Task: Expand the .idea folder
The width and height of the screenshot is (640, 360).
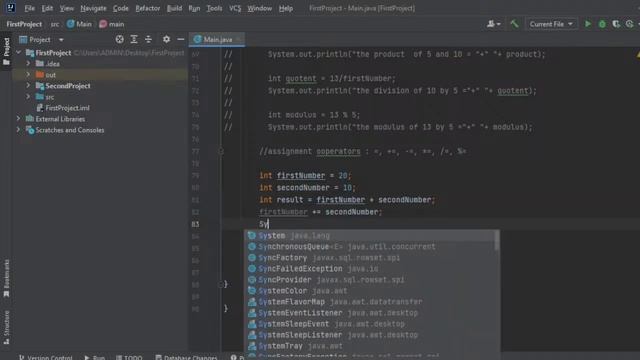Action: [x=28, y=64]
